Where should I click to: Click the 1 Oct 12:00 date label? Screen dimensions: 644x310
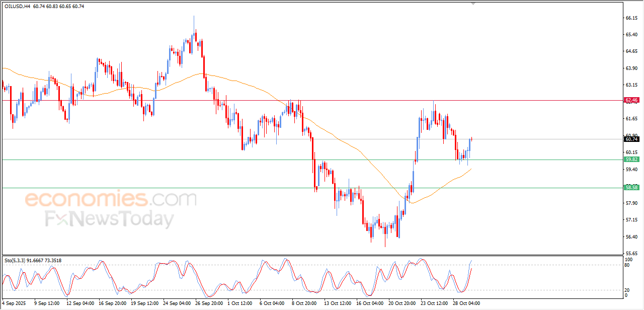pyautogui.click(x=239, y=303)
